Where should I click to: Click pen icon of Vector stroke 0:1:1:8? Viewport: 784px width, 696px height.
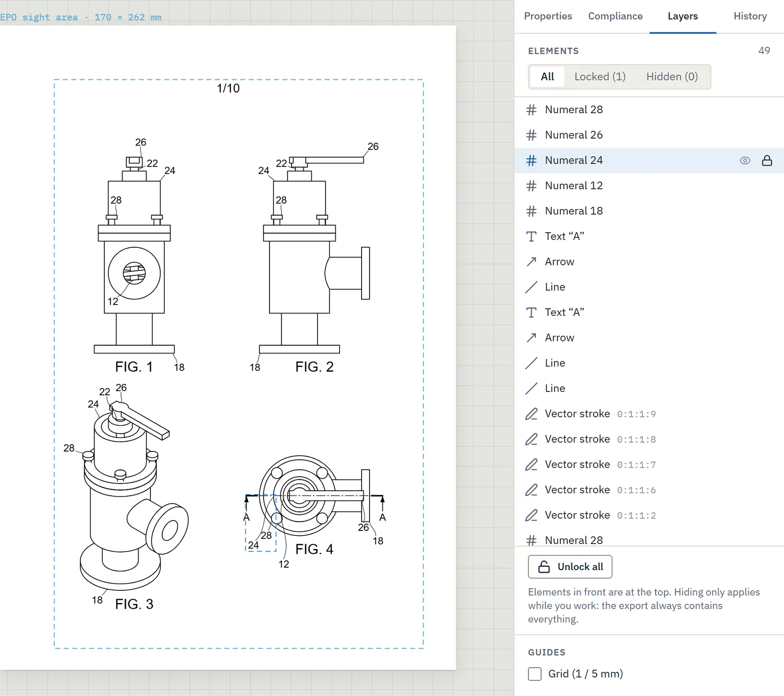pyautogui.click(x=531, y=439)
